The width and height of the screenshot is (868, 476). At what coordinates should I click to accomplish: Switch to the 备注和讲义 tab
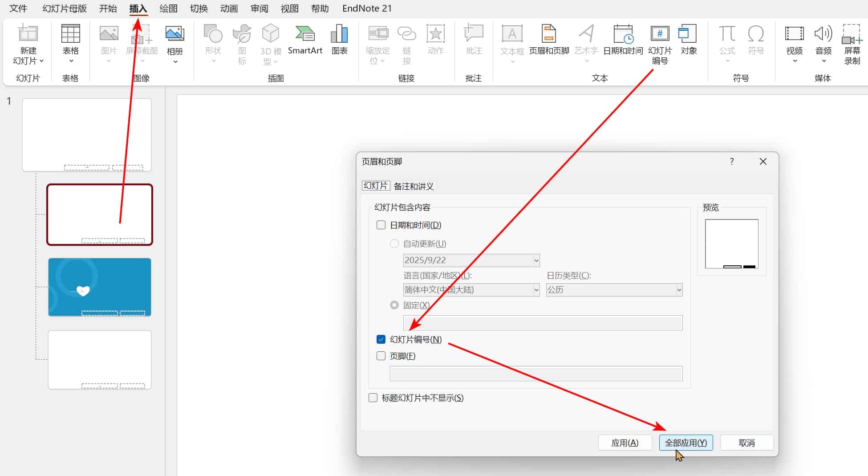click(414, 186)
